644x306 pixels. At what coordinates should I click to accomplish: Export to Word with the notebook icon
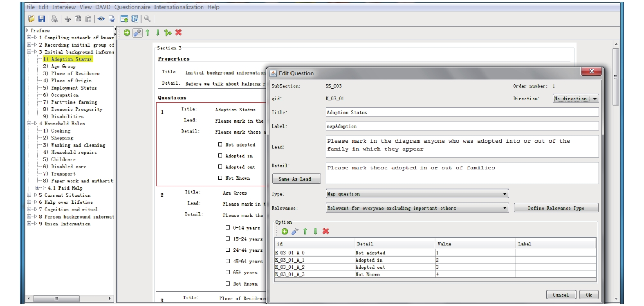(135, 19)
